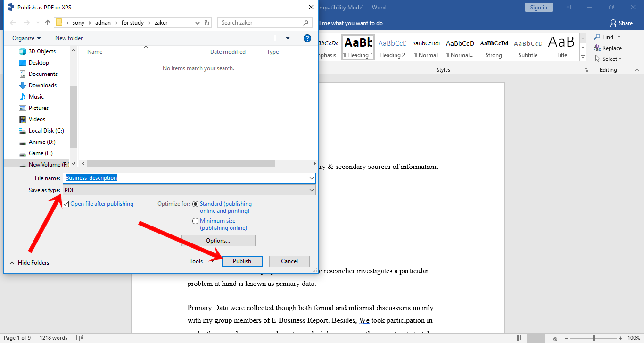Viewport: 644px width, 343px height.
Task: Open the PDF Options dialog
Action: click(x=218, y=241)
